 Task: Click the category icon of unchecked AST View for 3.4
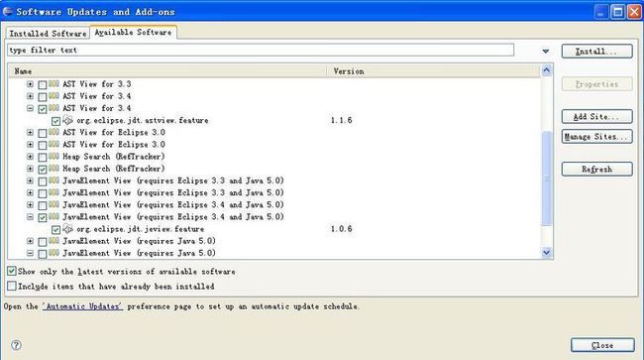tap(54, 96)
